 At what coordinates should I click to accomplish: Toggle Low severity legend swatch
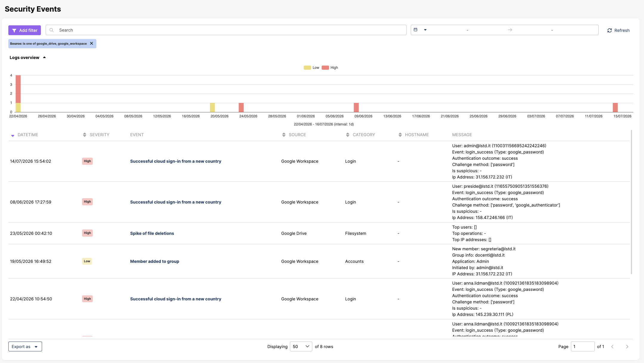[307, 68]
